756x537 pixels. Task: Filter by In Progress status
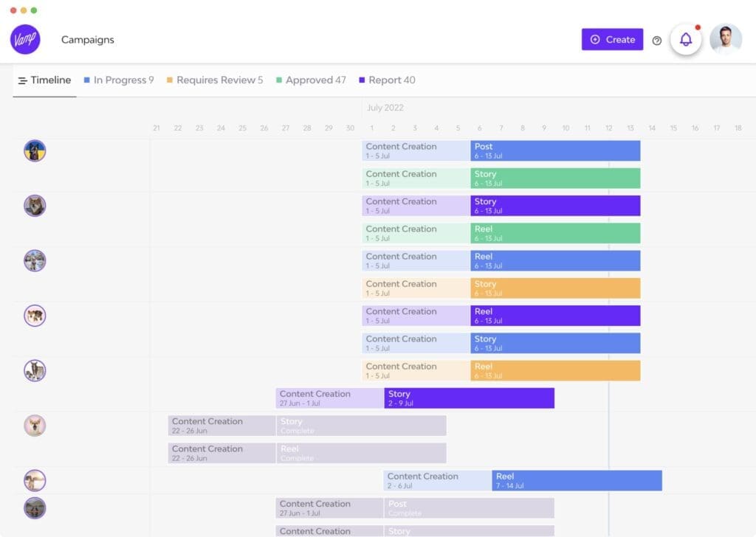(118, 80)
